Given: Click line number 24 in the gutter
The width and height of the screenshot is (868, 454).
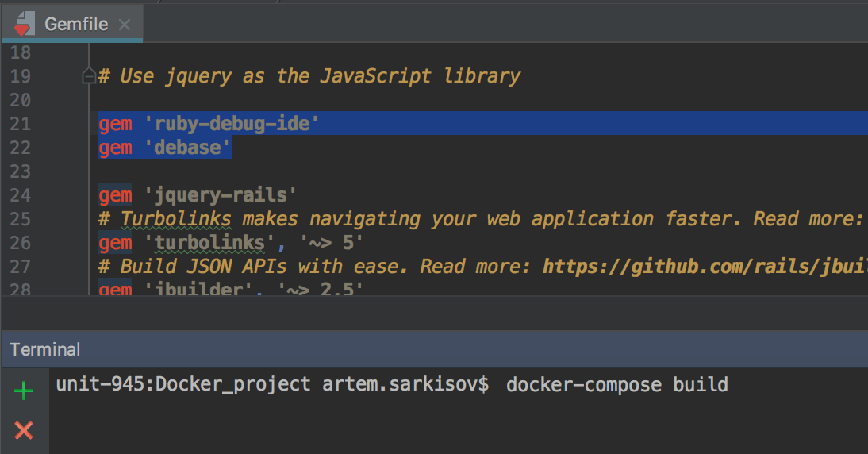Looking at the screenshot, I should click(x=20, y=195).
